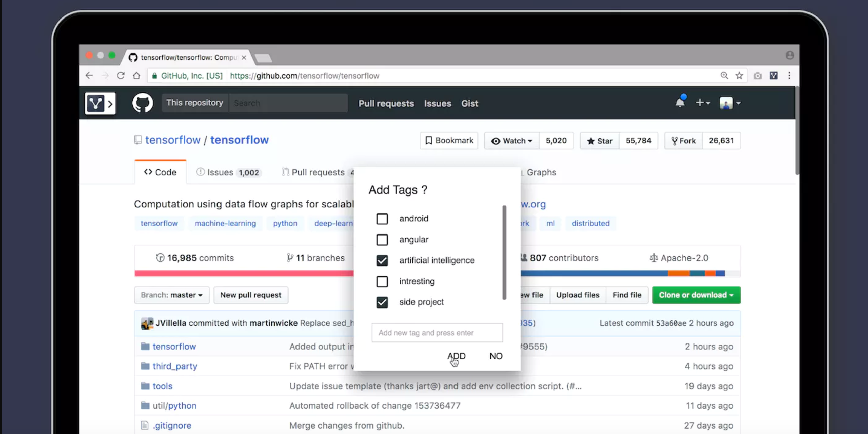
Task: Click the Add new tag input field
Action: coord(437,333)
